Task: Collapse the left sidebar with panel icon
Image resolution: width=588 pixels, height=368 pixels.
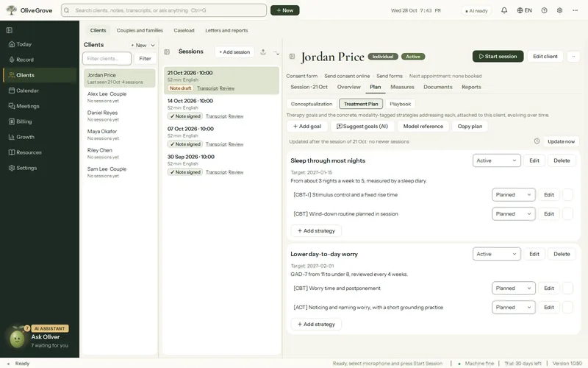Action: [10, 30]
